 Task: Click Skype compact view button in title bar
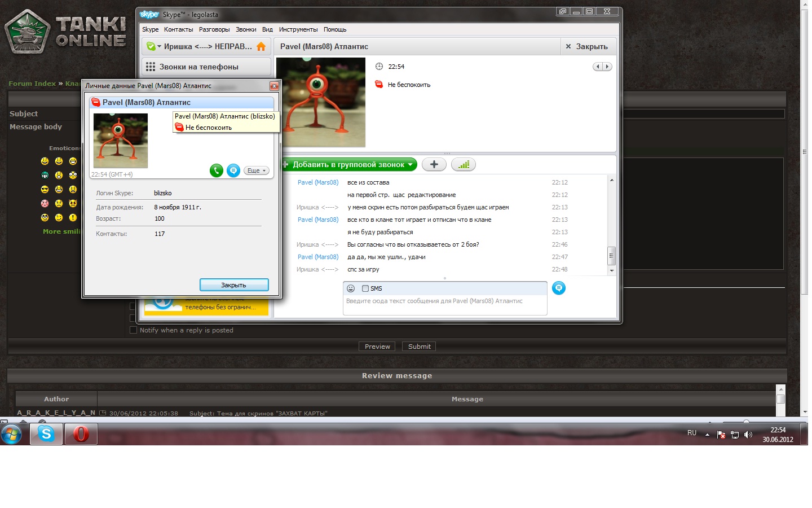coord(563,11)
